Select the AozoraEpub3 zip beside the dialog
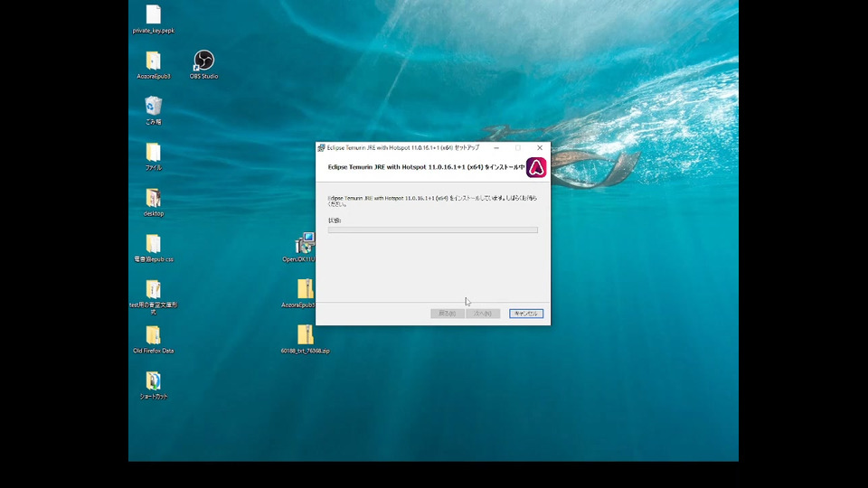868x488 pixels. [305, 289]
